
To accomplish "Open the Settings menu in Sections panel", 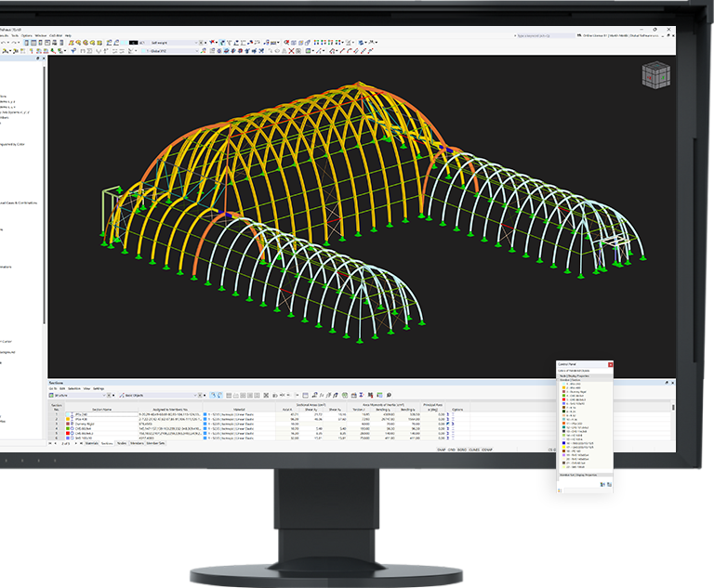I will click(x=99, y=388).
